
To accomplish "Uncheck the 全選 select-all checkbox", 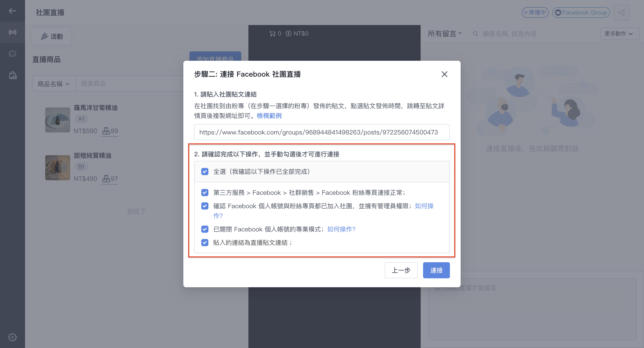I will (x=205, y=172).
